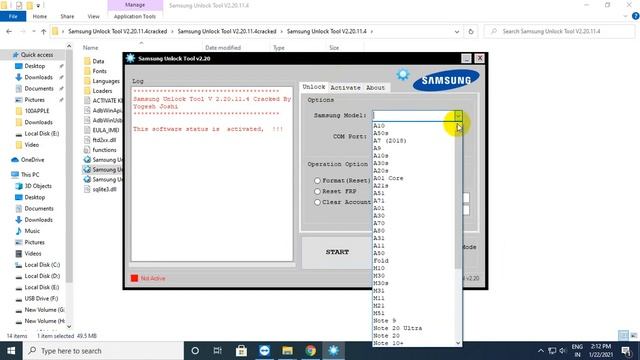
Task: Sort by the Date modified column header
Action: click(x=223, y=48)
